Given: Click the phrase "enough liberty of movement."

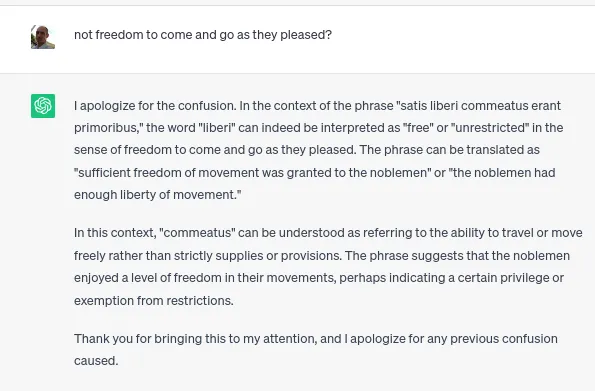Looking at the screenshot, I should pos(157,195).
